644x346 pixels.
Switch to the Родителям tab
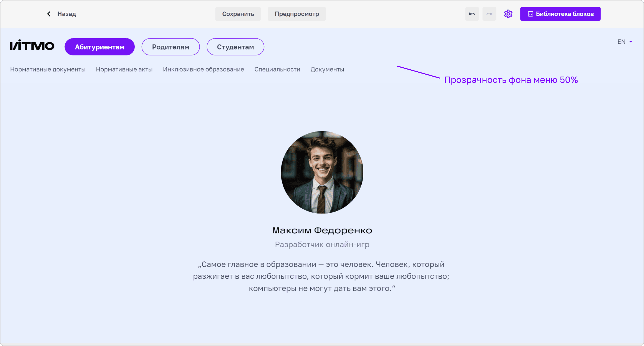pyautogui.click(x=170, y=47)
